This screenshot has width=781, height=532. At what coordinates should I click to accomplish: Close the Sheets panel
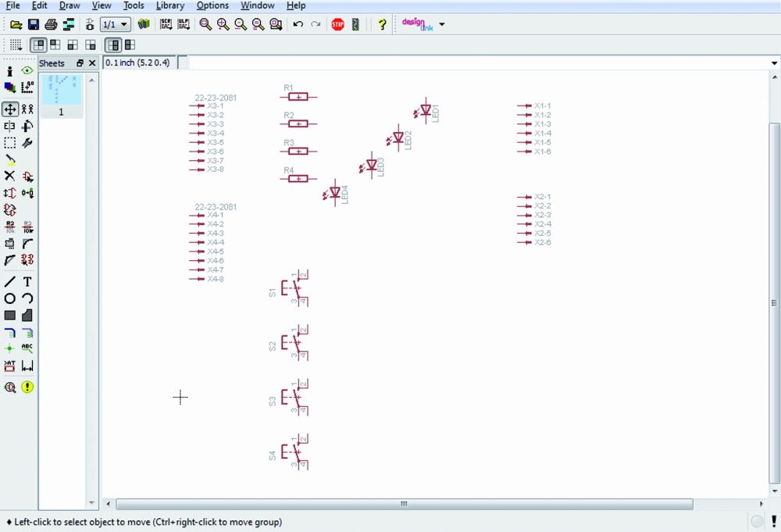[x=92, y=63]
